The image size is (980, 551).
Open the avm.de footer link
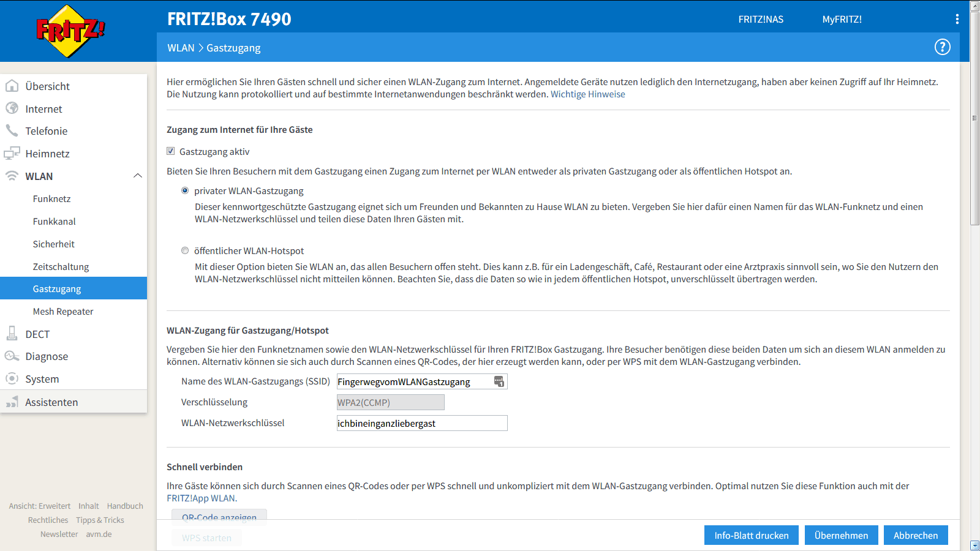(x=99, y=534)
